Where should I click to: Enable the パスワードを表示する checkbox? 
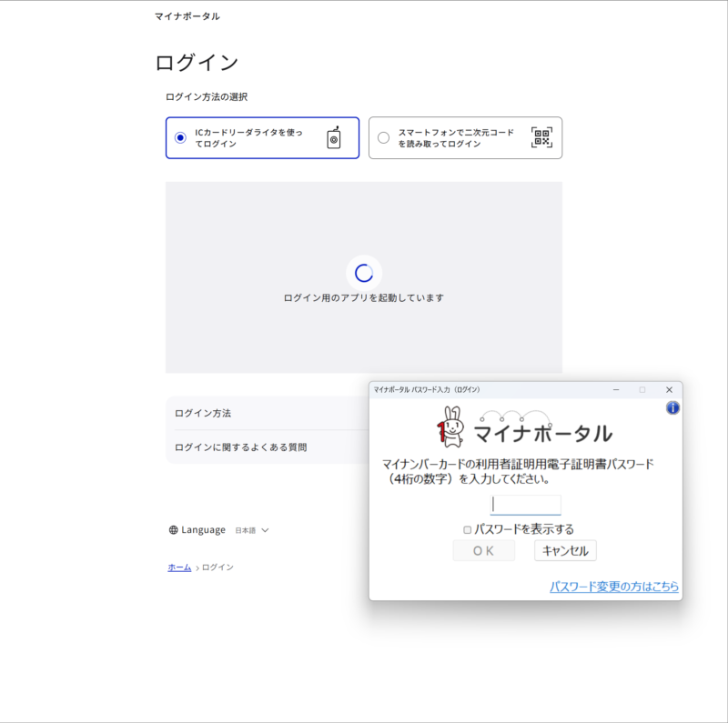(x=468, y=529)
